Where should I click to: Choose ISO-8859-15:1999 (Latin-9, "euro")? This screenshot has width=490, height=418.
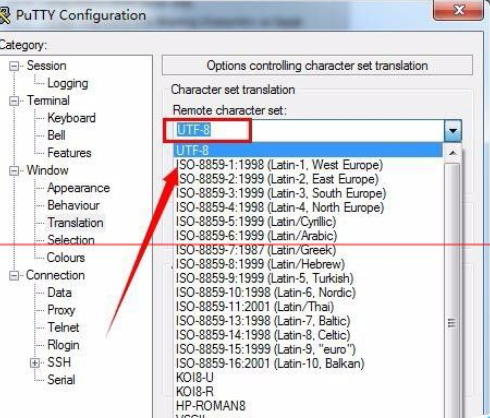[266, 349]
